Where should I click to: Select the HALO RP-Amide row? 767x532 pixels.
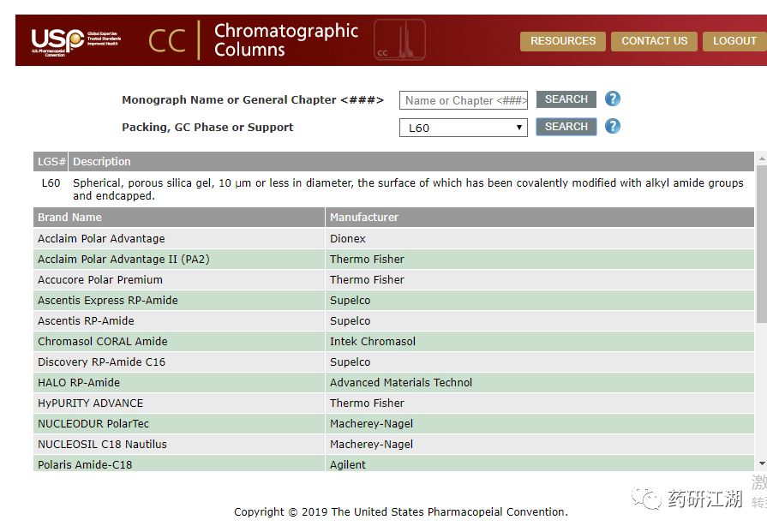pos(393,382)
